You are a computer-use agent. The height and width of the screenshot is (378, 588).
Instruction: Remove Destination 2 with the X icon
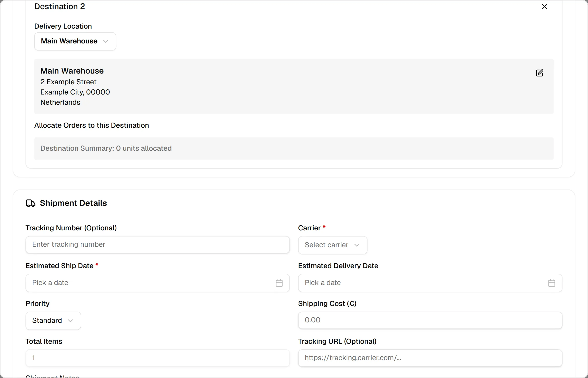click(x=544, y=7)
